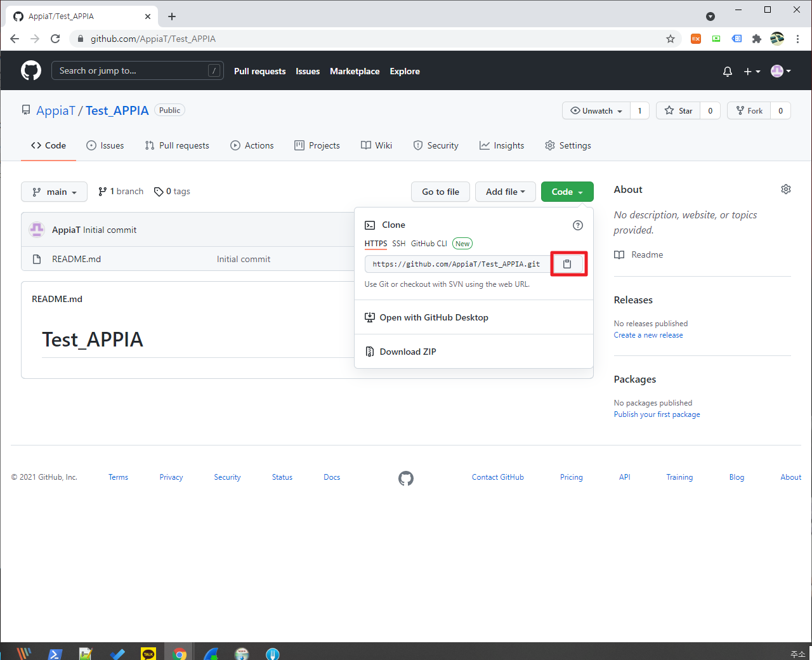The image size is (812, 660).
Task: Open the Unwatch dropdown
Action: (x=596, y=110)
